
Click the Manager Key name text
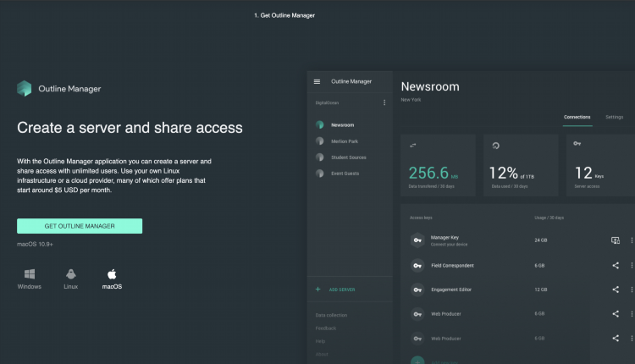point(444,238)
